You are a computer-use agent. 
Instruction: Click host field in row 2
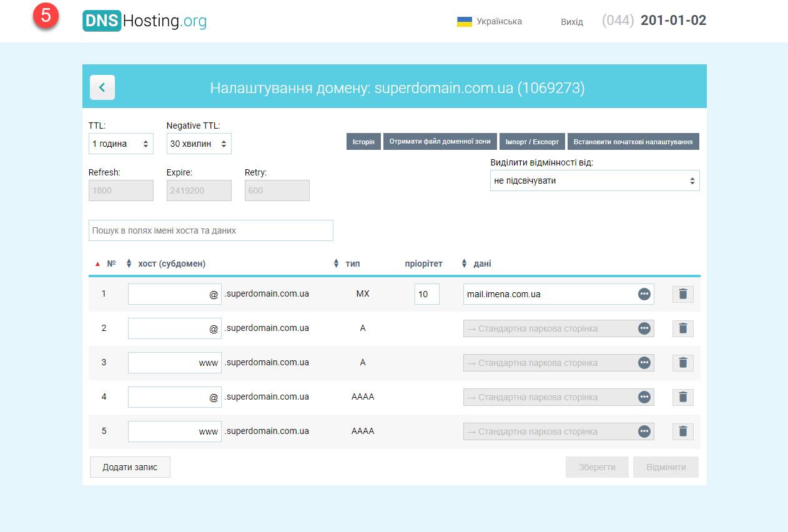click(175, 328)
